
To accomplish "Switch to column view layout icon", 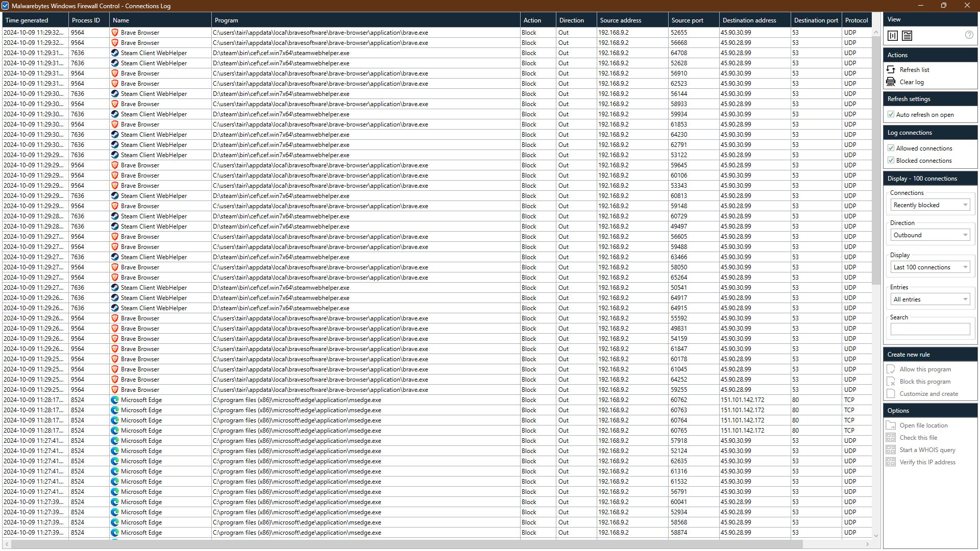I will tap(893, 36).
